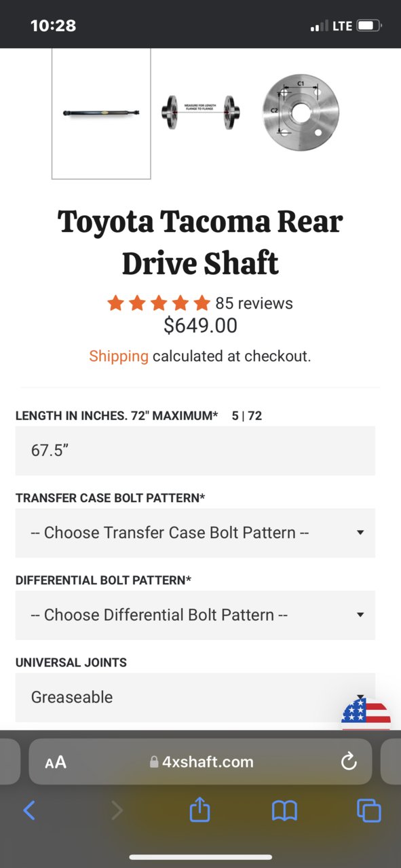
Task: Open Safari bookmarks book icon
Action: [x=284, y=810]
